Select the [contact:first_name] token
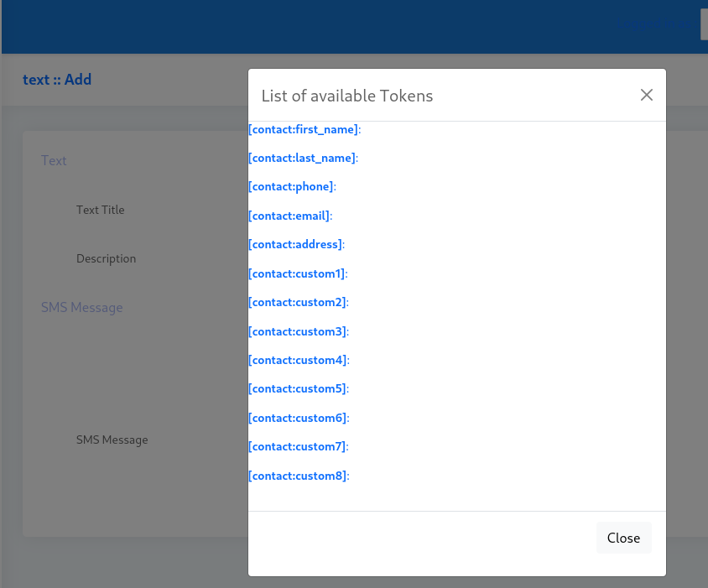708x588 pixels. click(305, 130)
